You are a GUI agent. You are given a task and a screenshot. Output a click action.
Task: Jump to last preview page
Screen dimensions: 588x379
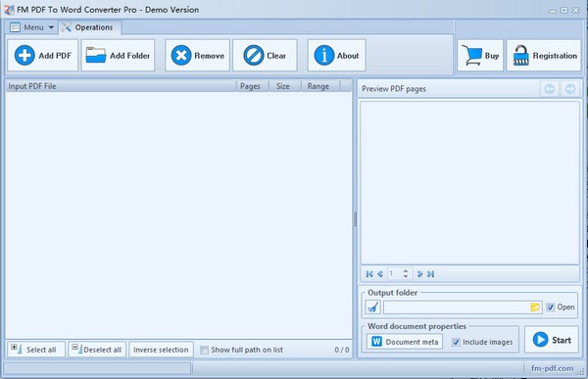click(x=430, y=274)
